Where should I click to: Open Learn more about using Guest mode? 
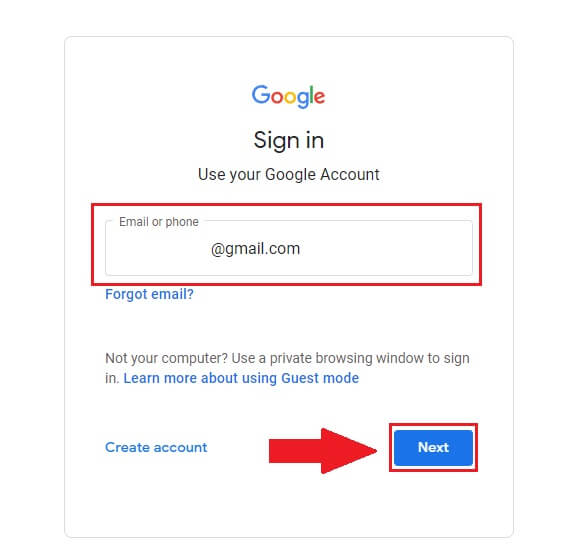point(241,378)
